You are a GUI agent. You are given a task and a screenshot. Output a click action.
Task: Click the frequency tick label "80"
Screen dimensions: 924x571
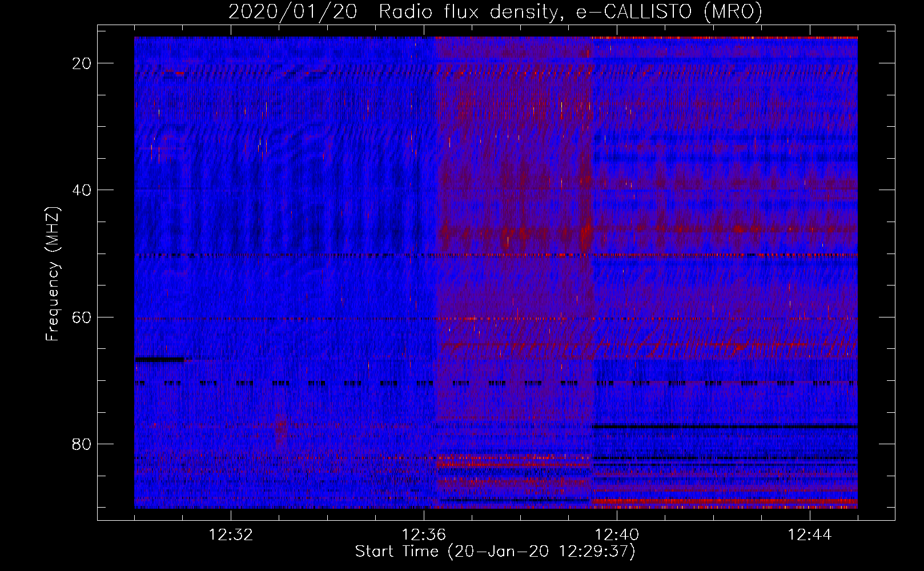[x=82, y=444]
